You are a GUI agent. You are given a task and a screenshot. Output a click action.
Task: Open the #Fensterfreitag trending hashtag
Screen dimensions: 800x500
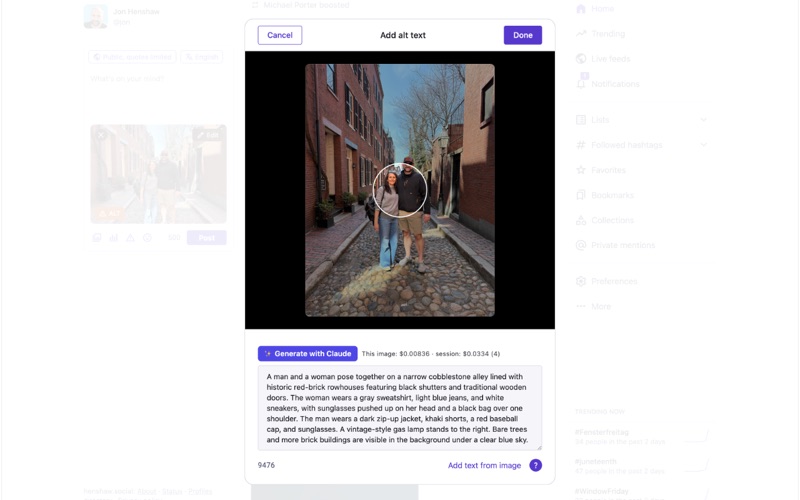(x=602, y=432)
